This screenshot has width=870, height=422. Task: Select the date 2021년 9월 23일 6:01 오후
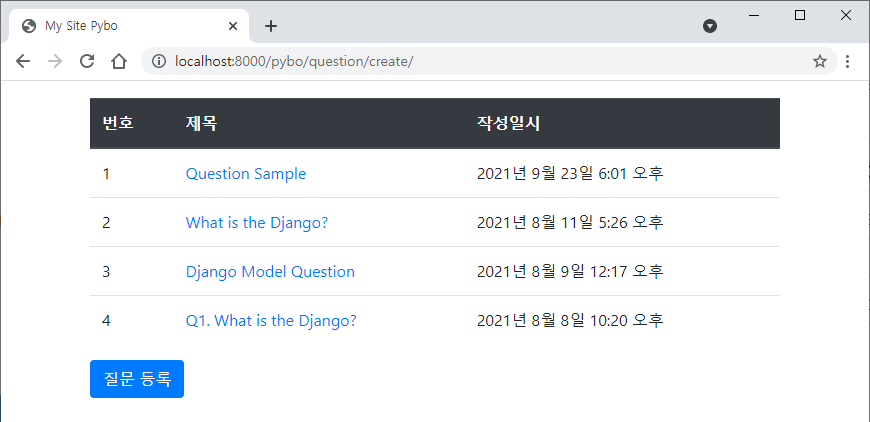pyautogui.click(x=570, y=174)
